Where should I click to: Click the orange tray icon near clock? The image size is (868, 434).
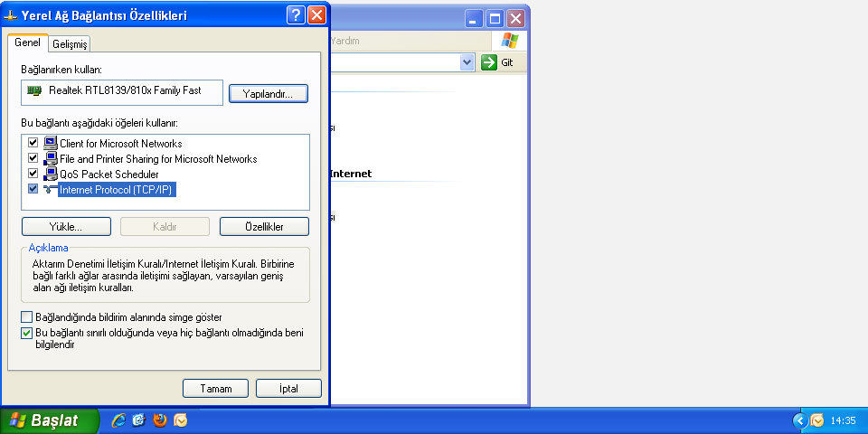[817, 420]
